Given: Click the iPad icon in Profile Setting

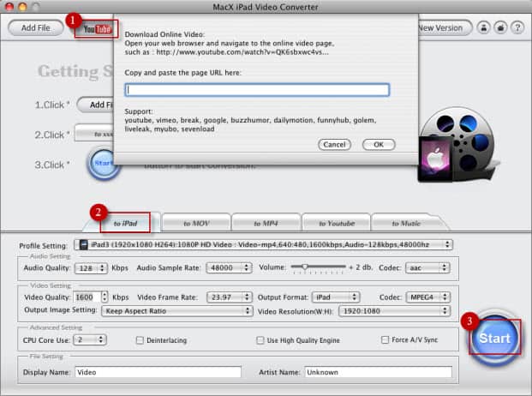Looking at the screenshot, I should (83, 244).
